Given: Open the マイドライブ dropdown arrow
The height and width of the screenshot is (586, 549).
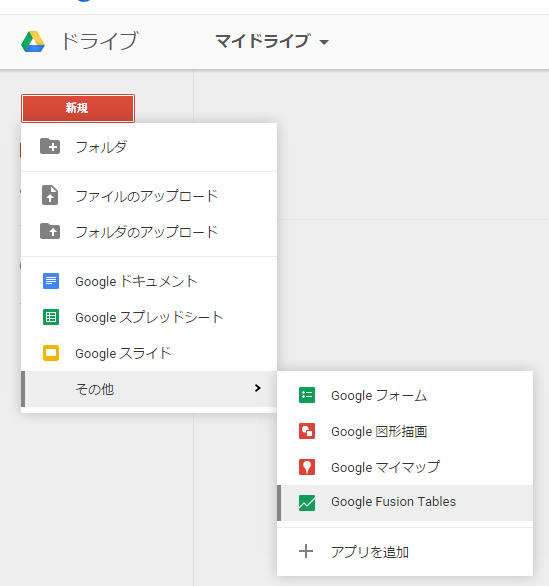Looking at the screenshot, I should tap(324, 42).
